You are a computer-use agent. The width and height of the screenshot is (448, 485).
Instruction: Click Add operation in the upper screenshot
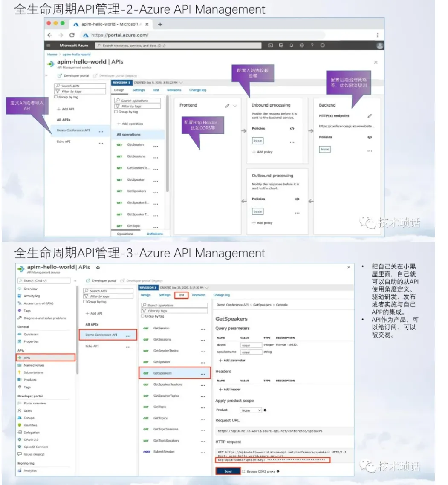tap(130, 124)
